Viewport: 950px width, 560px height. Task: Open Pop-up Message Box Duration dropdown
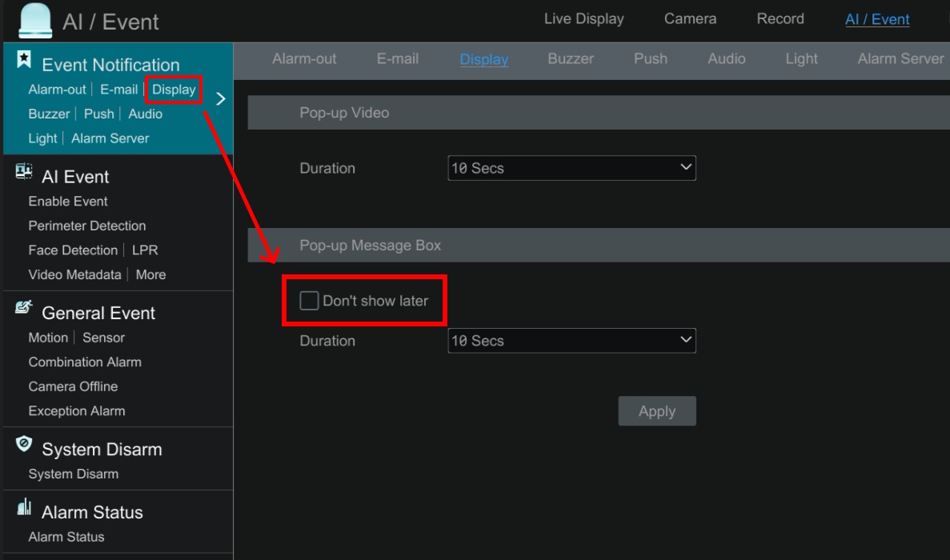point(571,341)
